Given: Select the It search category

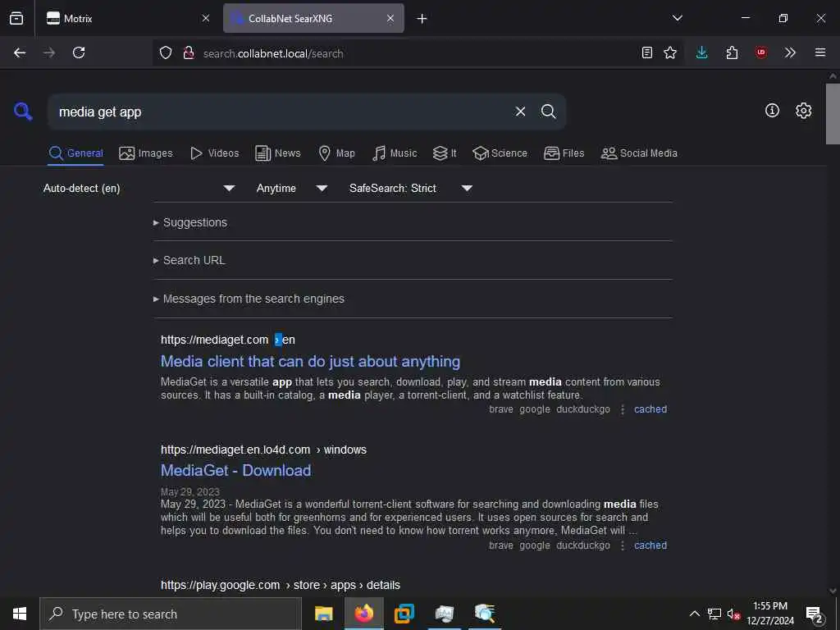Looking at the screenshot, I should pyautogui.click(x=445, y=153).
